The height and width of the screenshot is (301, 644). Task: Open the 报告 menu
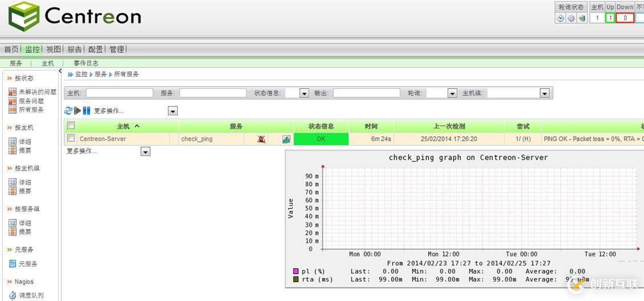[x=75, y=49]
